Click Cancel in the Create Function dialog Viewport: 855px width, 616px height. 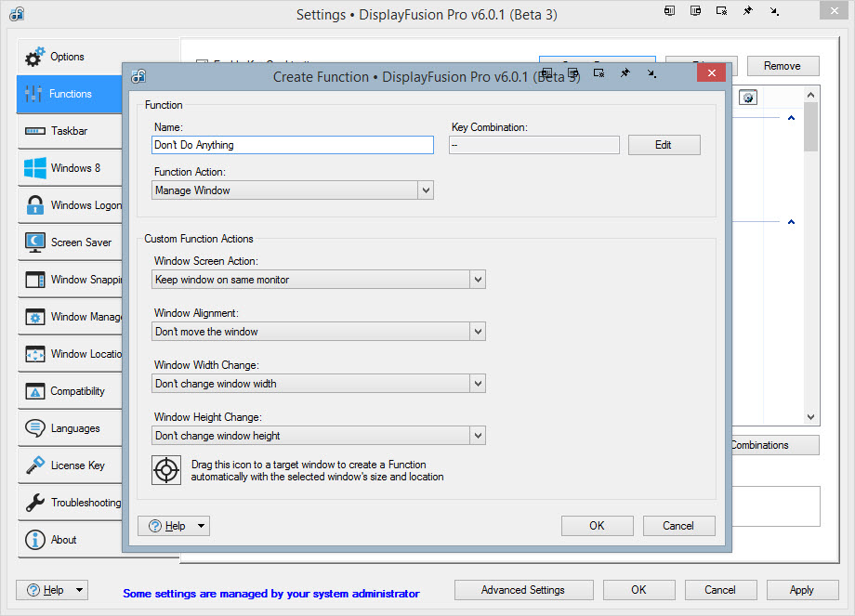click(678, 526)
